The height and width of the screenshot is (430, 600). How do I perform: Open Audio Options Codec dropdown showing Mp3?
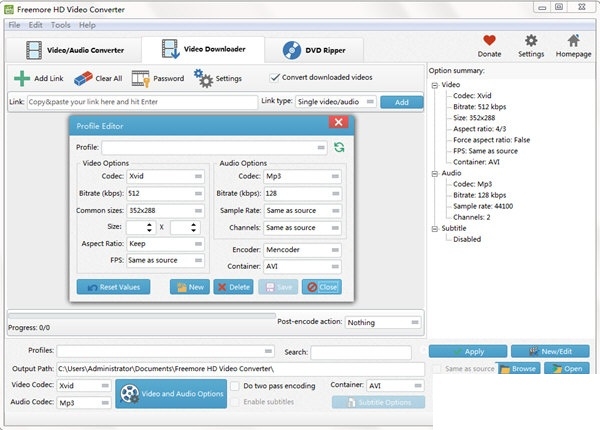point(302,176)
